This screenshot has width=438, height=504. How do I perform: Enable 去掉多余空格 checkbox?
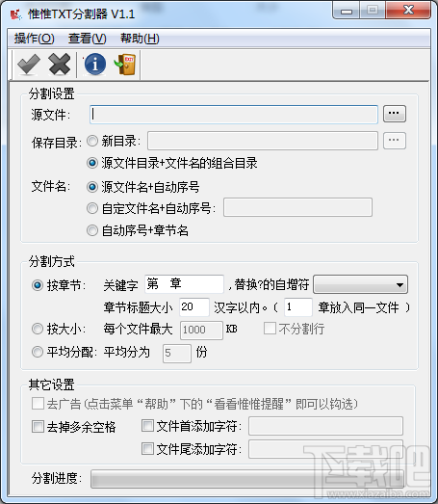click(38, 427)
